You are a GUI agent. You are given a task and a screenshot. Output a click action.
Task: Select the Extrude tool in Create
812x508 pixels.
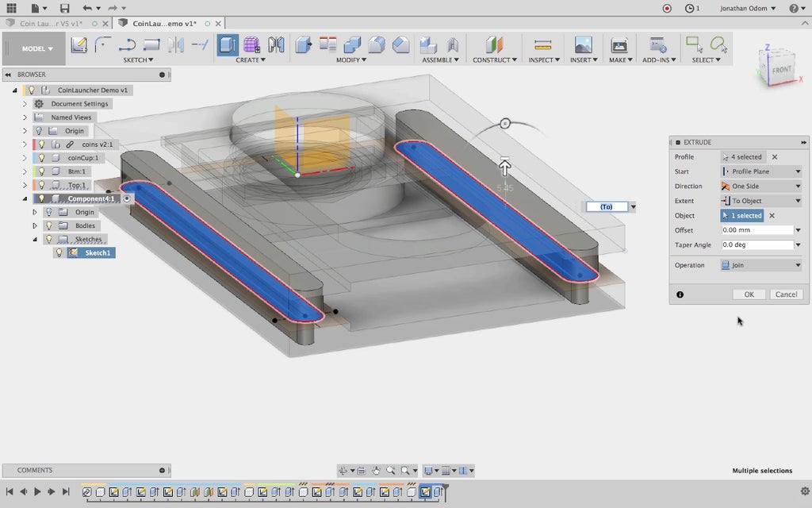pos(228,45)
